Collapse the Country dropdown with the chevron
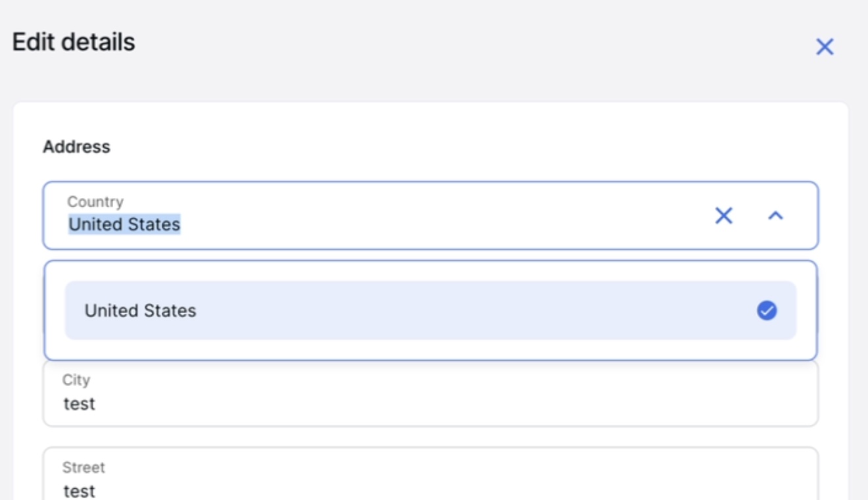The height and width of the screenshot is (500, 868). [776, 216]
